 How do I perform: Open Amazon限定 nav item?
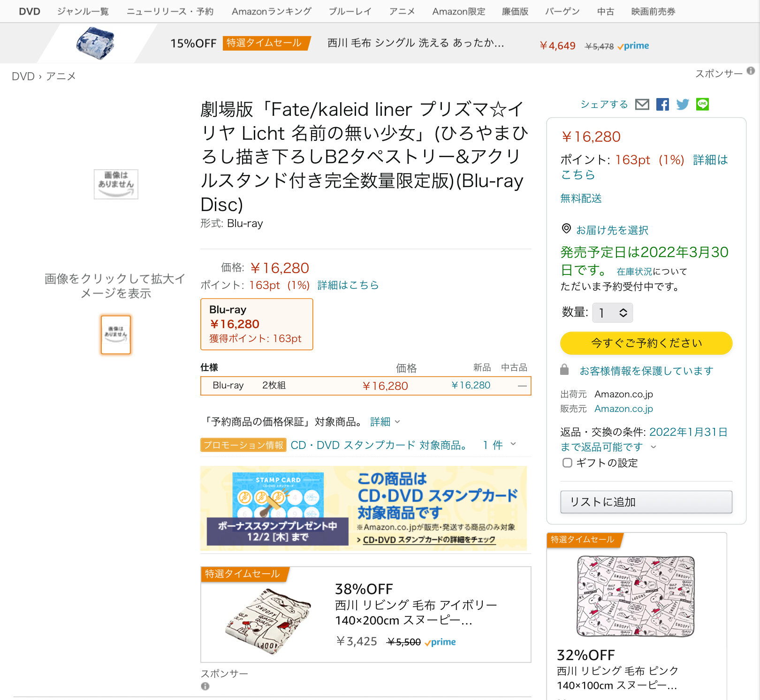pos(459,11)
